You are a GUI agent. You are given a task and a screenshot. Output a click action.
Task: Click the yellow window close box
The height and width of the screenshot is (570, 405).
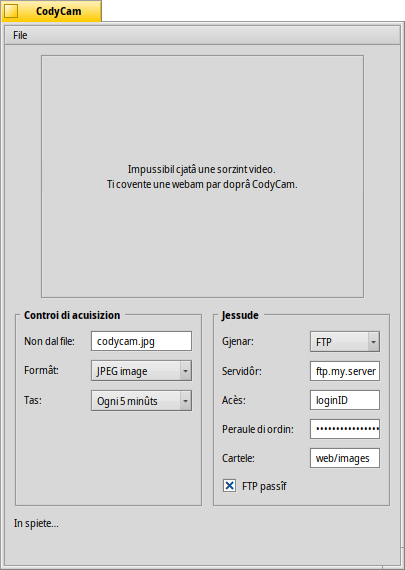11,11
